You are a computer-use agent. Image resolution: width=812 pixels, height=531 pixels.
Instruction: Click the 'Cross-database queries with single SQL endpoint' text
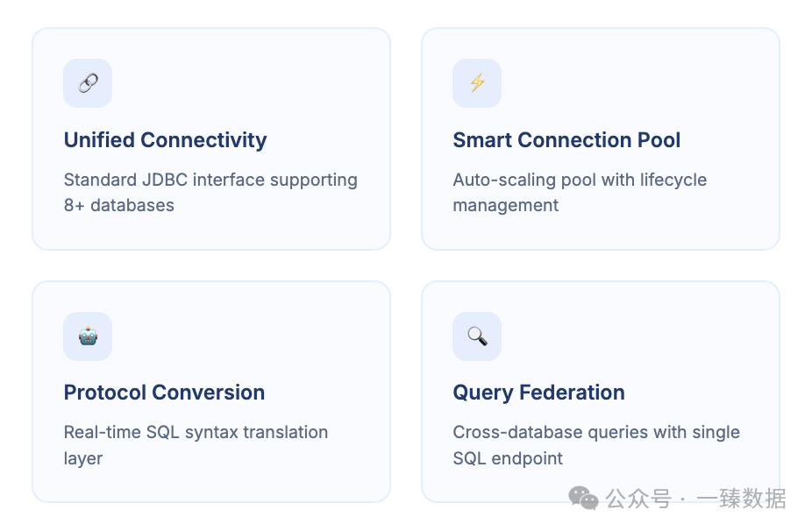coord(596,444)
